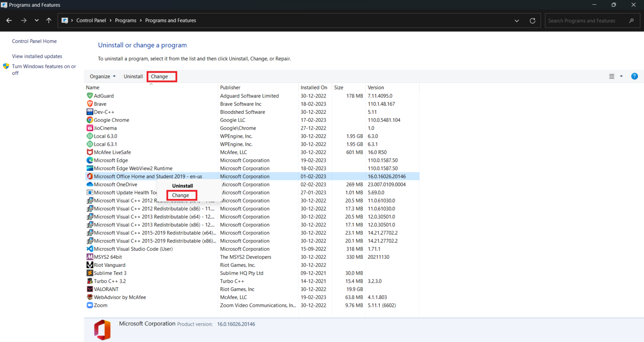
Task: Click the McAfee LiveSafe icon
Action: 90,152
